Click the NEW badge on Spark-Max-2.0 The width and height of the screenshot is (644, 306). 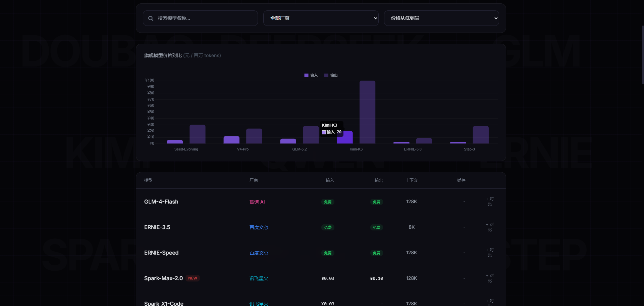pos(193,278)
